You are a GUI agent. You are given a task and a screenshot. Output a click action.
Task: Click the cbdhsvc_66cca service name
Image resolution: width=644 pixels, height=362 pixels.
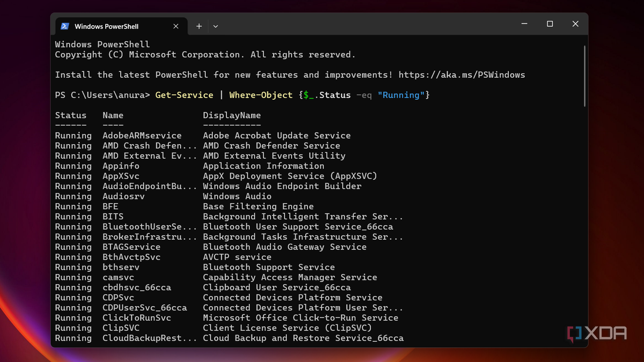137,287
